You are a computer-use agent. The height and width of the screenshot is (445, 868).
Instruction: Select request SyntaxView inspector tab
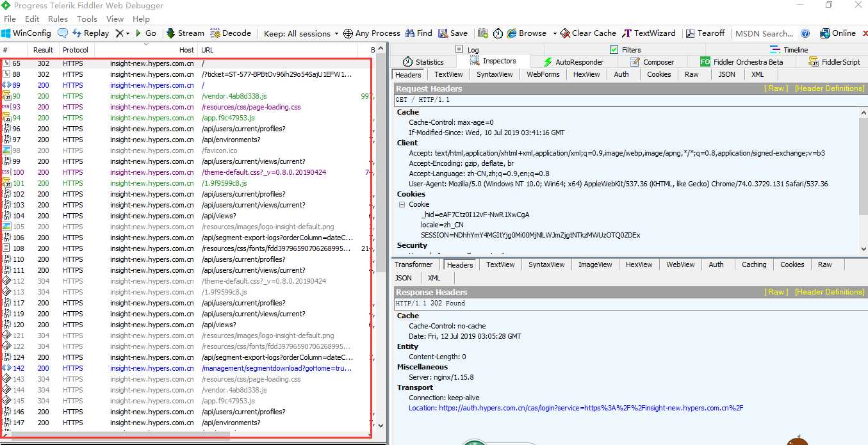point(494,74)
